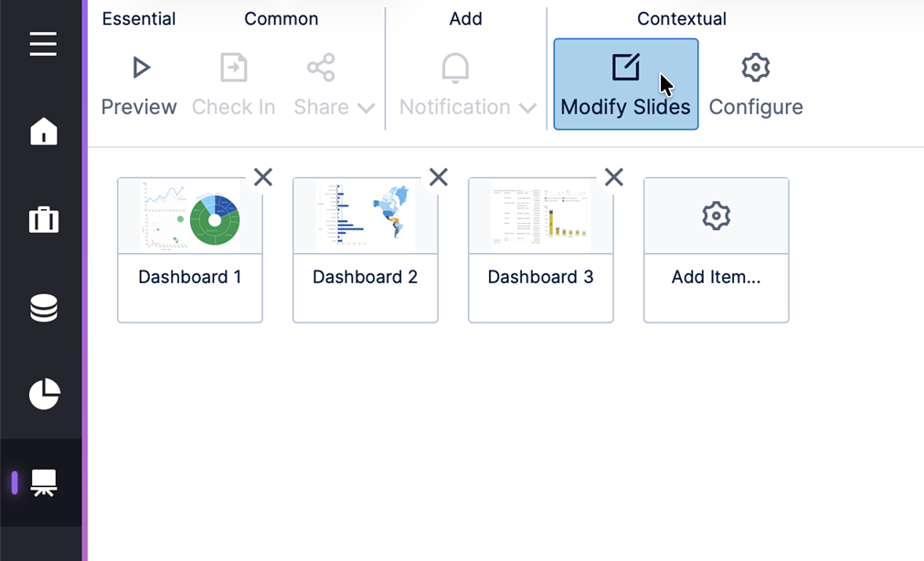
Task: Select the Dashboard 2 slide thumbnail
Action: 366,217
